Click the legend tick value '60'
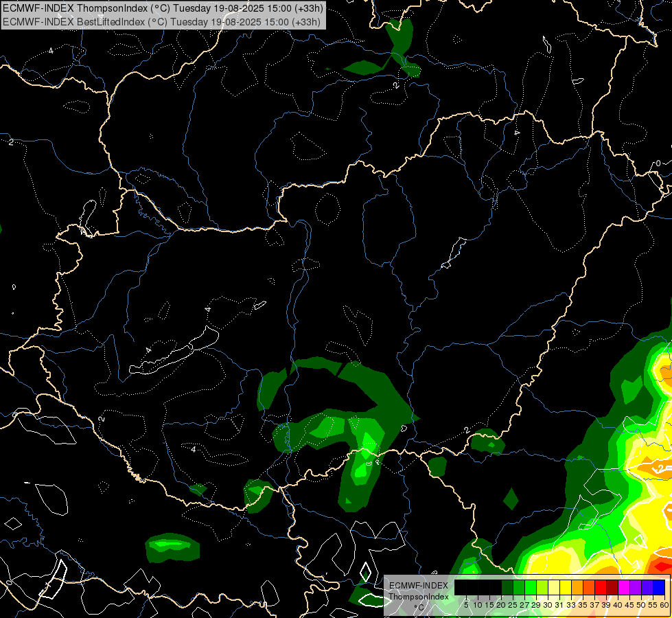The height and width of the screenshot is (618, 672). [664, 605]
